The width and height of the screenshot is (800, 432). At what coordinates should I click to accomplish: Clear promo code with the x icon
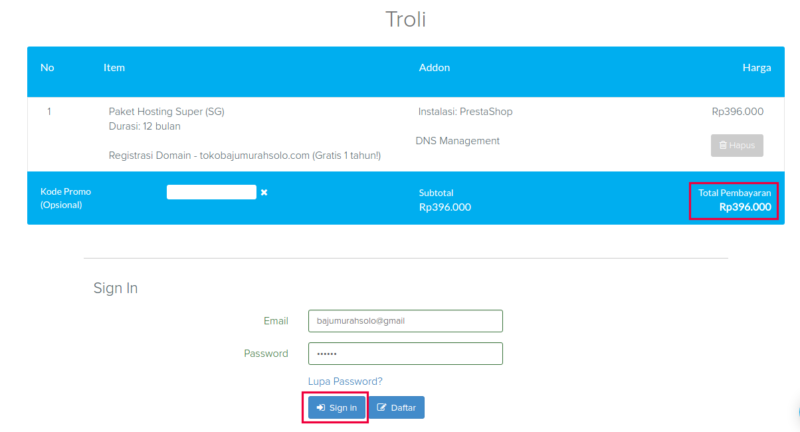(x=264, y=192)
